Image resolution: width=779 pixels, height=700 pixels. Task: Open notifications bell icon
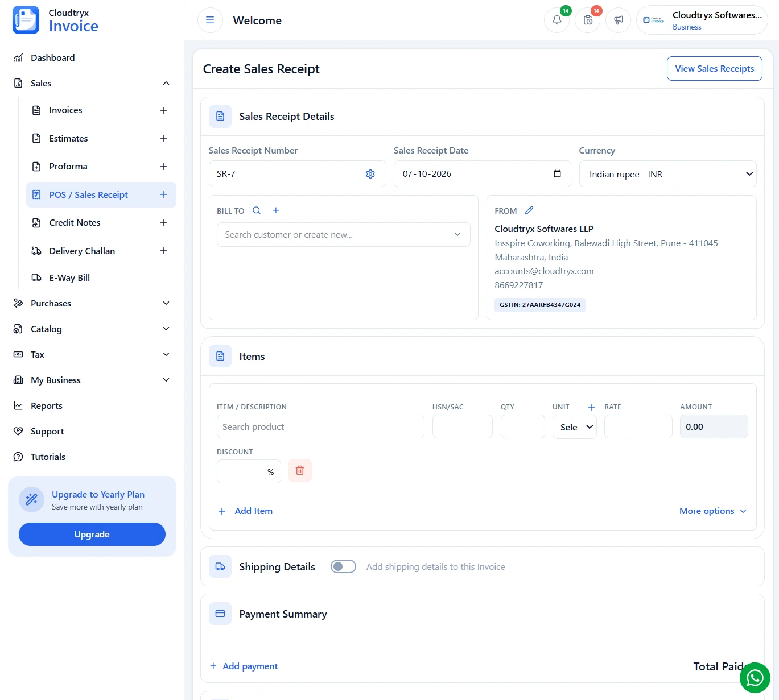(557, 20)
